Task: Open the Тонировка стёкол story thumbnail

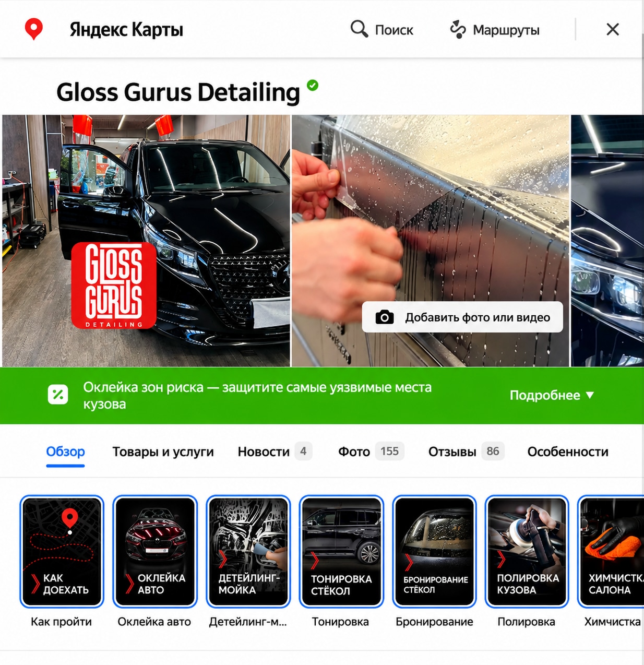Action: pos(341,552)
